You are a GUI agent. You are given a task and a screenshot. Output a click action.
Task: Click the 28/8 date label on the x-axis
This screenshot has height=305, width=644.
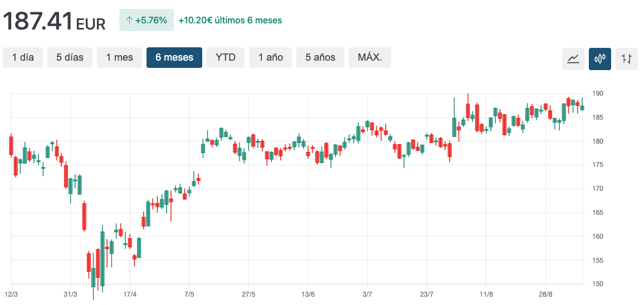[x=545, y=294]
